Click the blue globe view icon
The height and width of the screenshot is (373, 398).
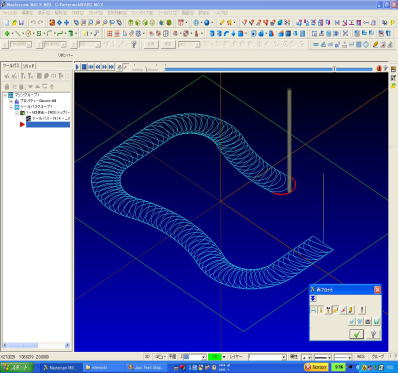pos(207,23)
